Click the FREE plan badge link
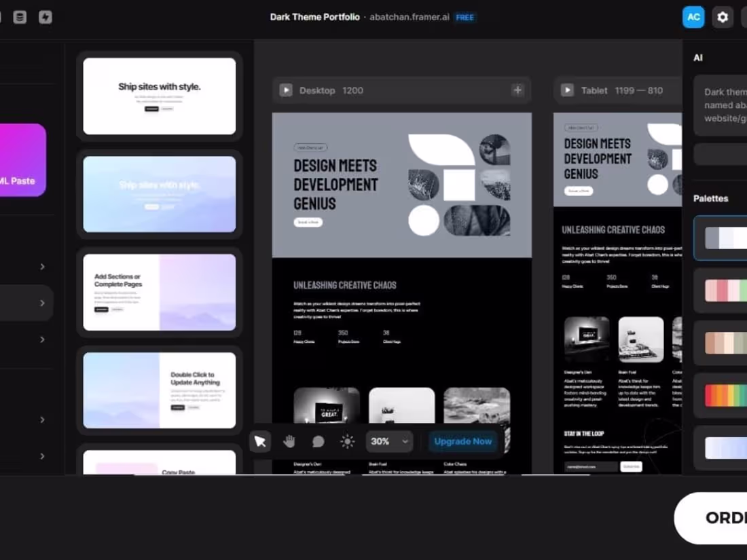The width and height of the screenshot is (747, 560). (465, 17)
